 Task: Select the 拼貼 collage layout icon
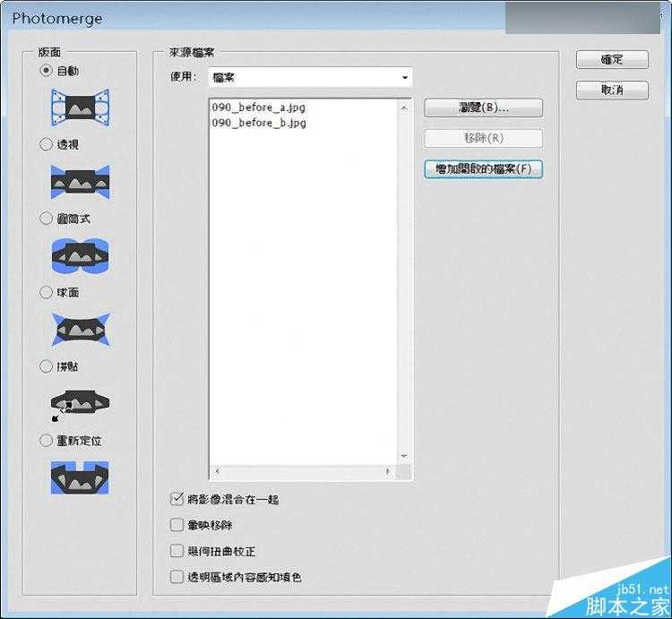(x=80, y=405)
